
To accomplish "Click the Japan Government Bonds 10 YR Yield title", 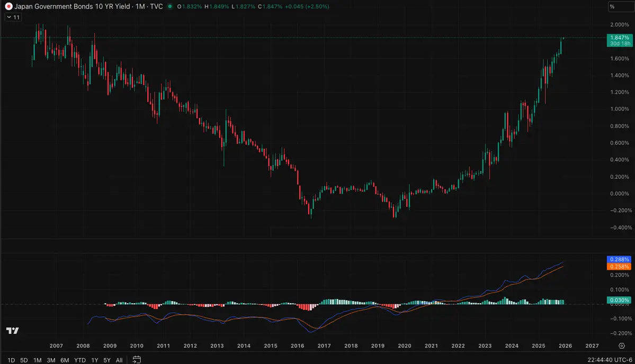I will tap(72, 6).
